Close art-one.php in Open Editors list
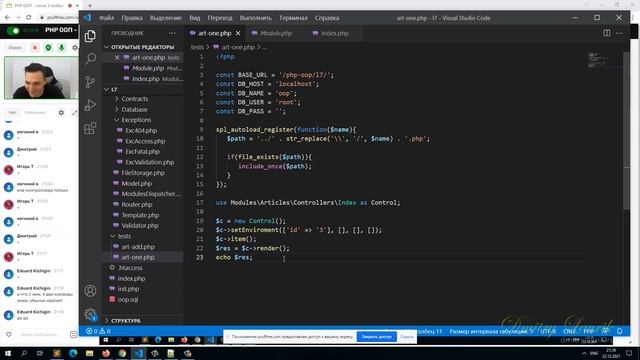Viewport: 640px width, 360px height. tap(117, 58)
